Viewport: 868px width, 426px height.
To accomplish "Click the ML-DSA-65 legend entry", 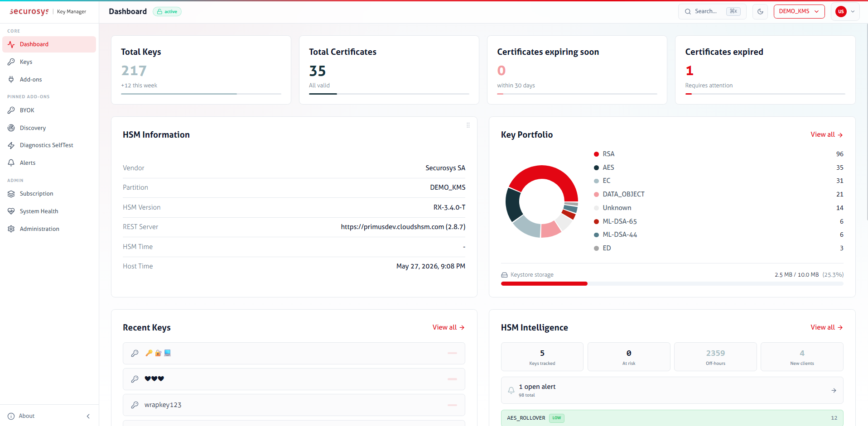I will tap(719, 221).
